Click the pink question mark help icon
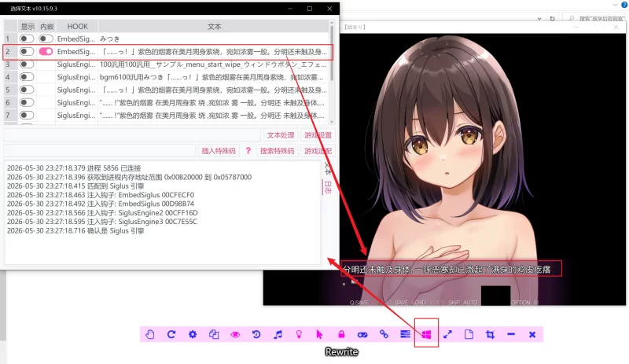The image size is (629, 364). coord(248,150)
